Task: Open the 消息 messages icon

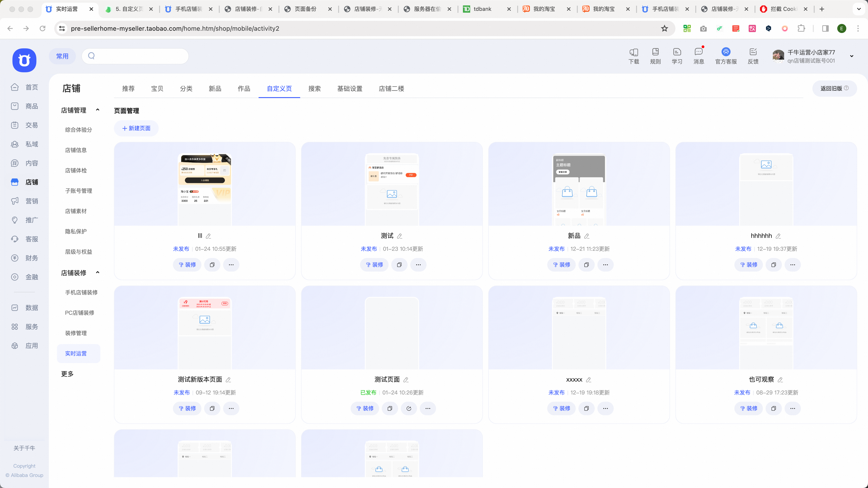Action: click(x=699, y=56)
